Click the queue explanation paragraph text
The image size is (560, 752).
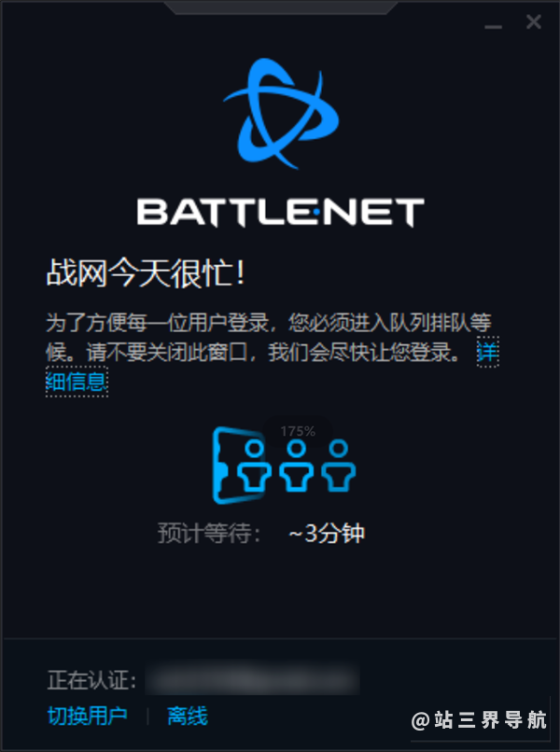[269, 338]
